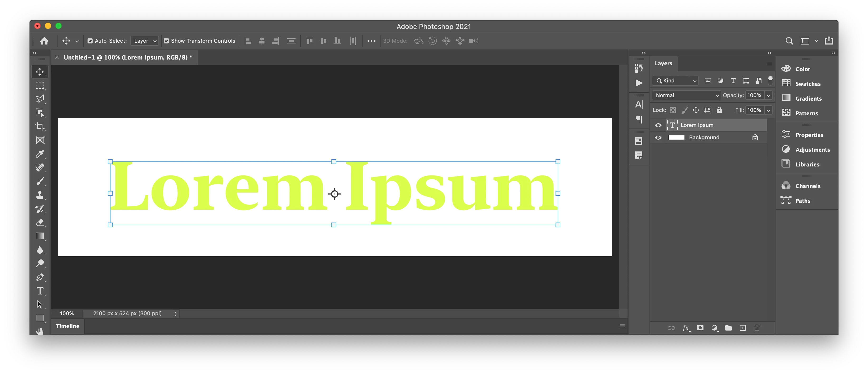Select the Pen tool

[40, 277]
